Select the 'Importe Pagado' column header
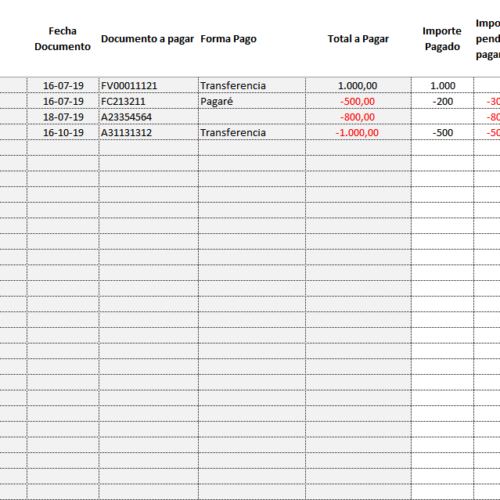 tap(442, 39)
